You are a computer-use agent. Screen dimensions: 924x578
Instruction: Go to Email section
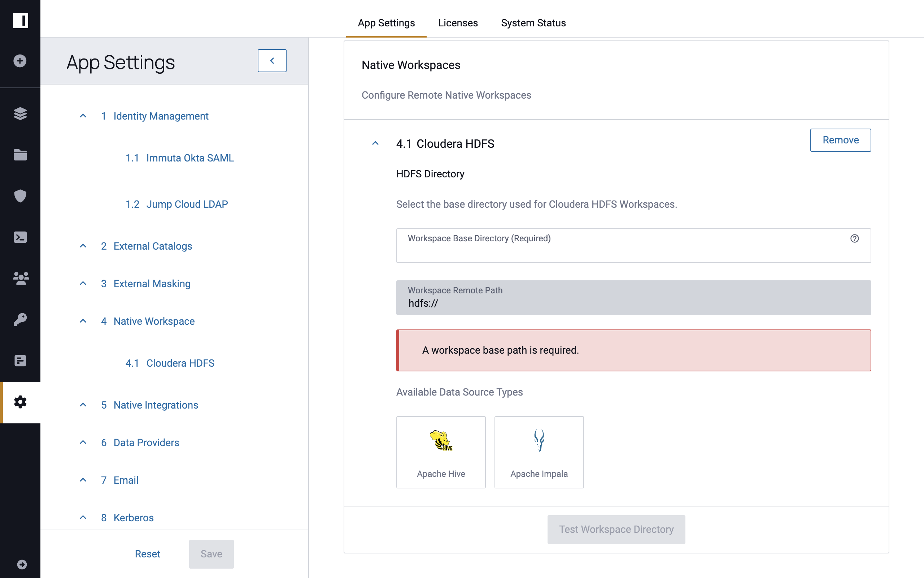pos(119,480)
